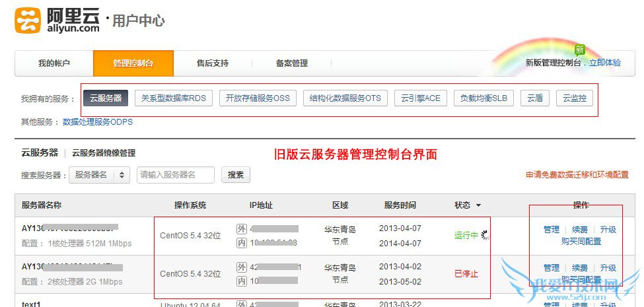This screenshot has width=644, height=307.
Task: Click 升级 for the stopped server
Action: (x=608, y=267)
